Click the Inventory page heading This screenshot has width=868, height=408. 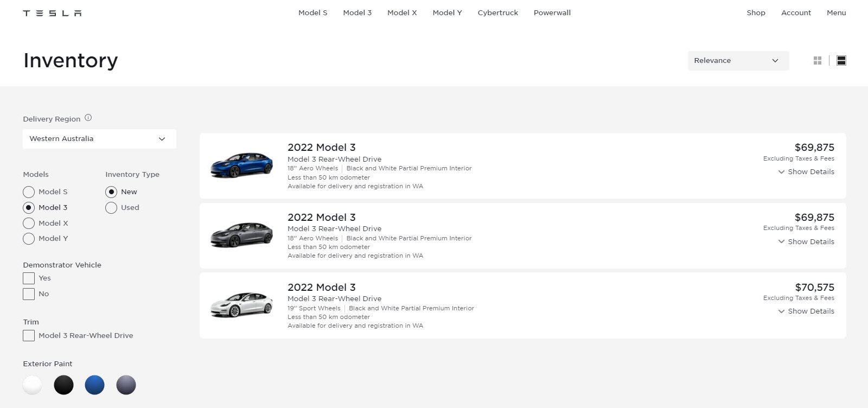(x=71, y=61)
